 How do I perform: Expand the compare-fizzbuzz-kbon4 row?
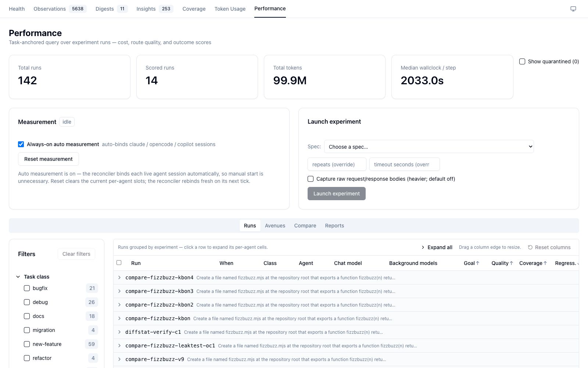coord(119,277)
